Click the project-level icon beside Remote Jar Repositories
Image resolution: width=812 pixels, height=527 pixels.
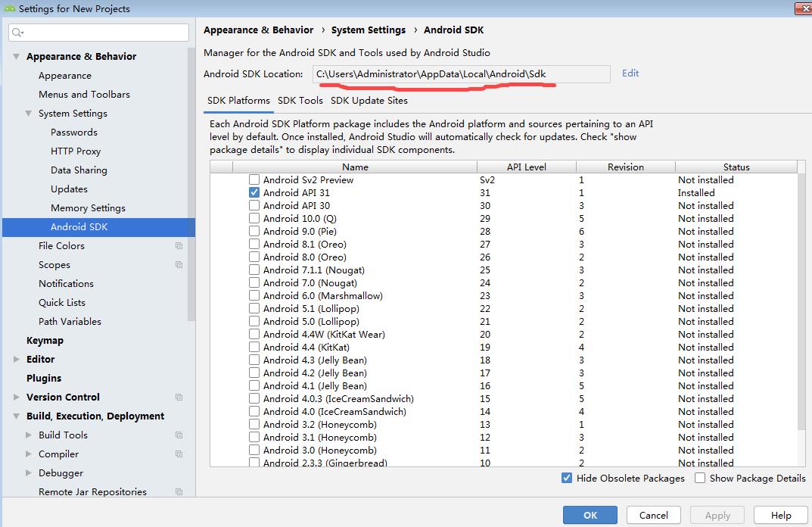(x=179, y=491)
